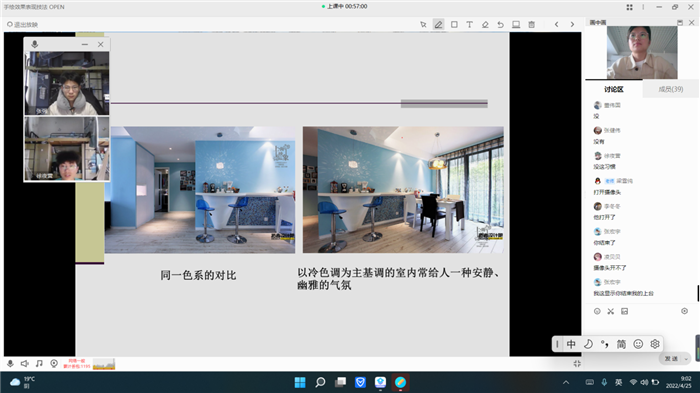Expand the dropdown arrow beside the send button
Screen dimensions: 700x393
point(686,359)
